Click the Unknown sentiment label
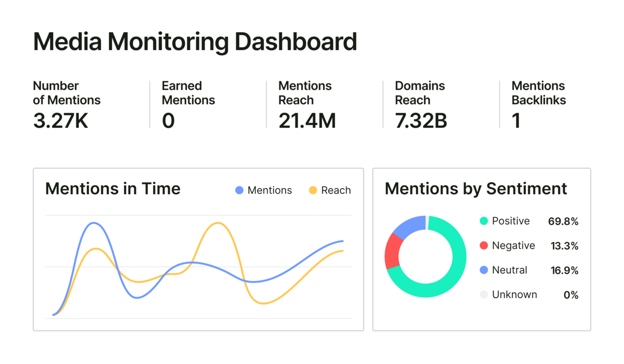624x364 pixels. [x=515, y=294]
